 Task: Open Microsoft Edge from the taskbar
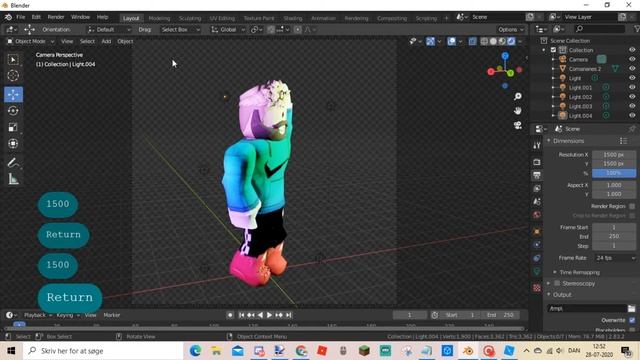195,351
